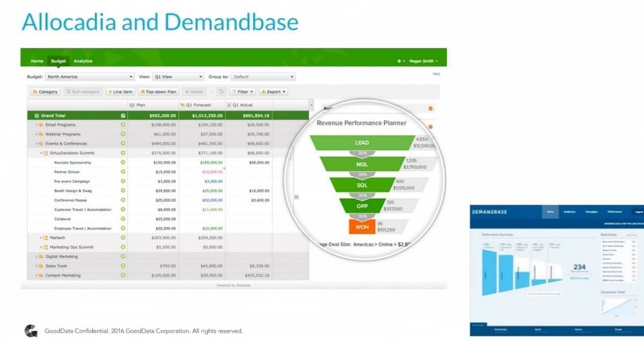Click the Keynote Sponsorship status circle icon

(123, 162)
